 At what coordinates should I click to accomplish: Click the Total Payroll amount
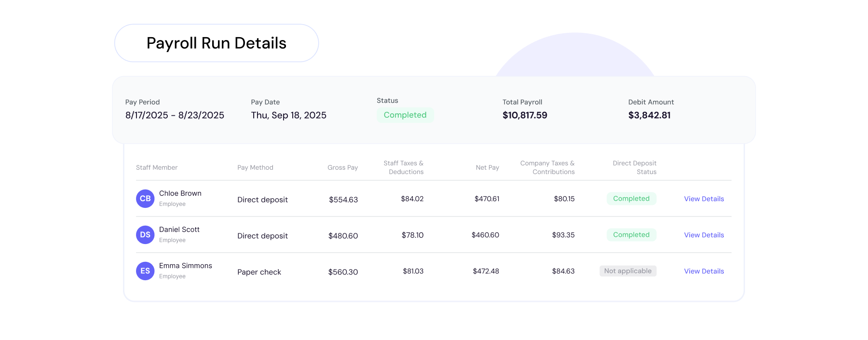tap(525, 115)
